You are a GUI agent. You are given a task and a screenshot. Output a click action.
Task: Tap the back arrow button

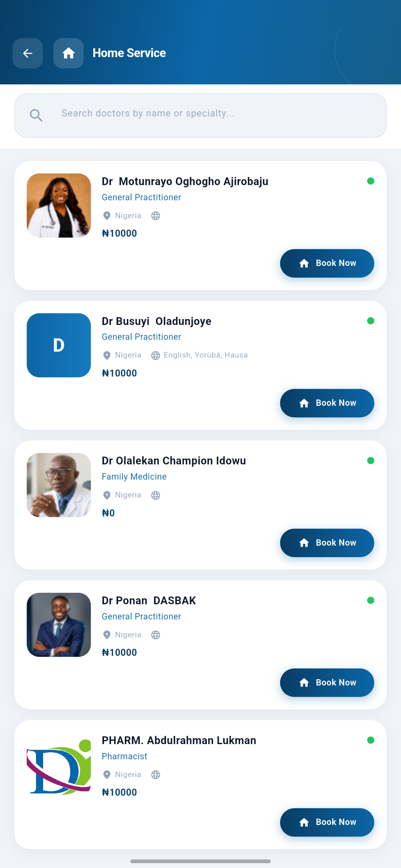(27, 53)
